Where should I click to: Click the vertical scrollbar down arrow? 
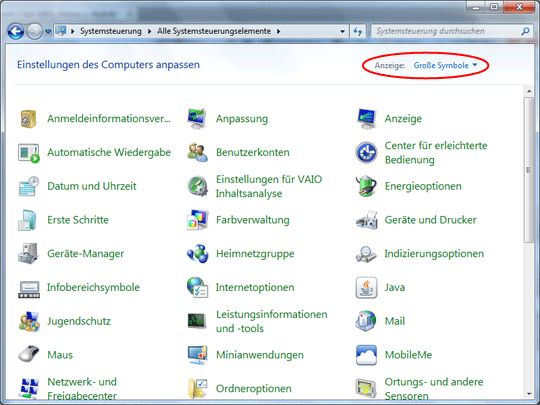[x=529, y=394]
